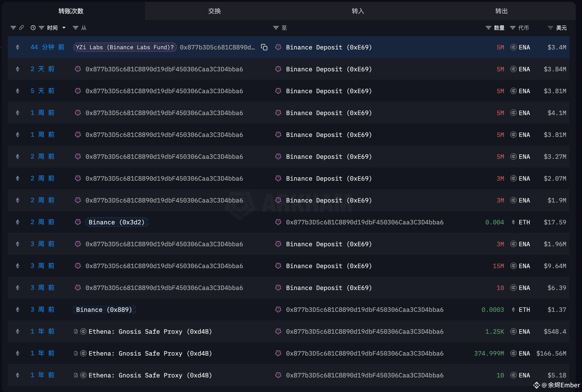This screenshot has height=392, width=582.
Task: Open Ethena: Gnosis Safe Proxy in $548.4 row
Action: [150, 331]
